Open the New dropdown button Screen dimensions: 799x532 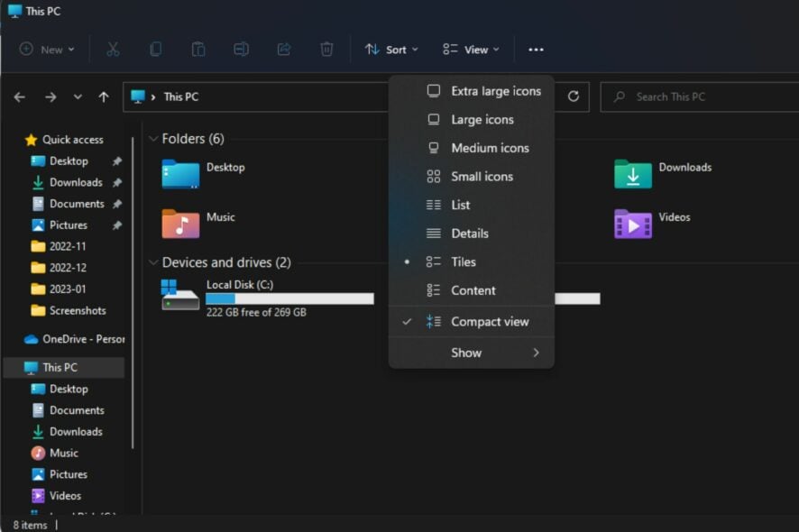[x=47, y=50]
